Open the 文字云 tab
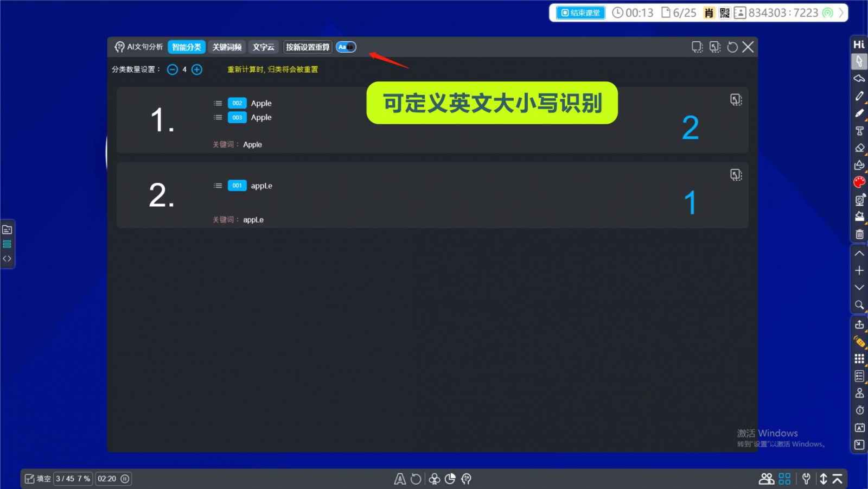The width and height of the screenshot is (868, 489). (x=264, y=47)
